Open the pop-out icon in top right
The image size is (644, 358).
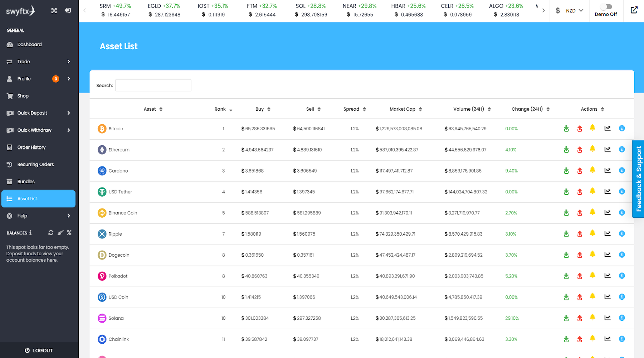click(634, 10)
